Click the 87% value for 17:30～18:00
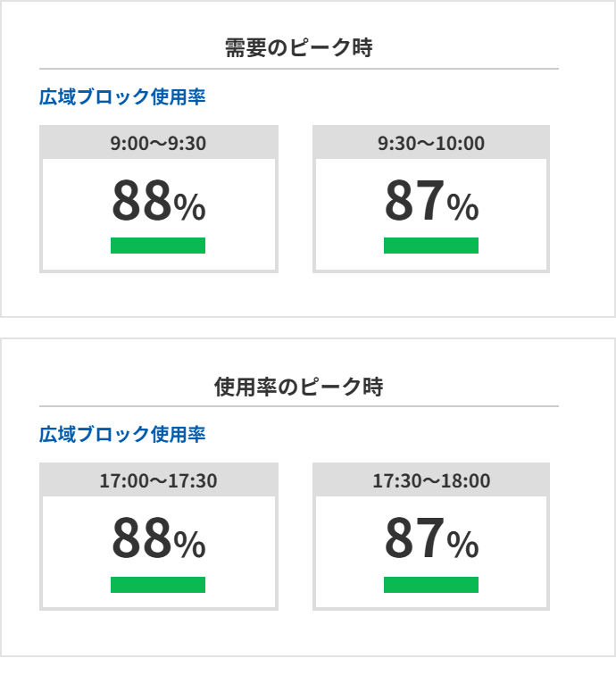This screenshot has height=675, width=616. [x=431, y=537]
